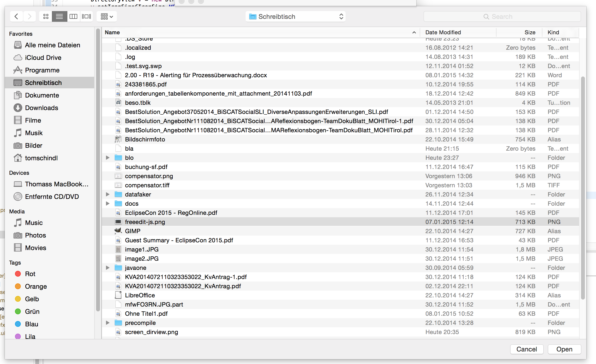Open Downloads in sidebar
The height and width of the screenshot is (364, 596).
tap(50, 108)
